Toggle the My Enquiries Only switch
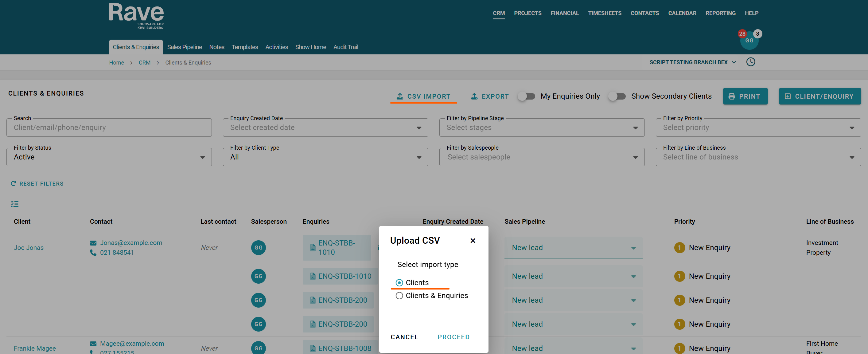This screenshot has height=354, width=868. (x=526, y=96)
